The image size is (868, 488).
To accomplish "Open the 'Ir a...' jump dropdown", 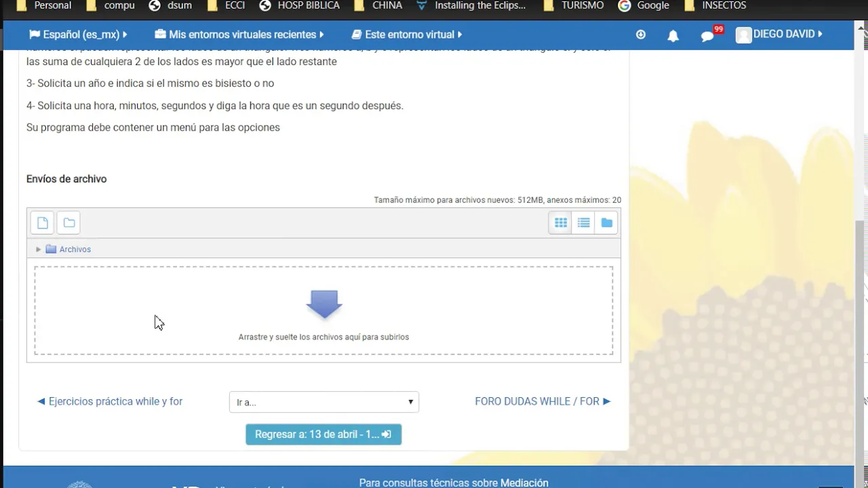I will [x=324, y=402].
